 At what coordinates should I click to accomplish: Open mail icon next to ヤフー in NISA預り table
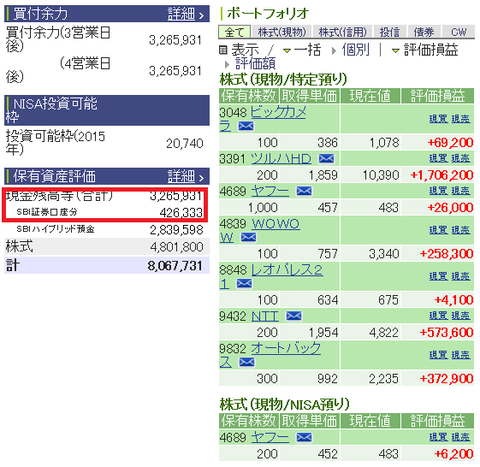304,437
